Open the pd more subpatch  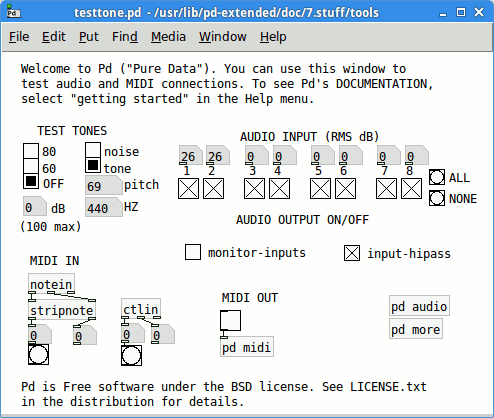point(416,329)
